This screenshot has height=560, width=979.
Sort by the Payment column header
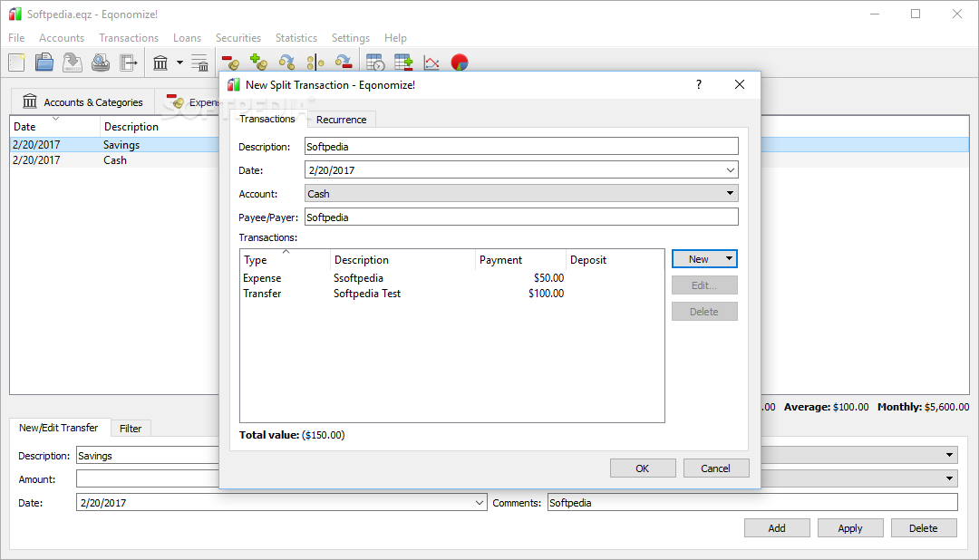point(520,260)
